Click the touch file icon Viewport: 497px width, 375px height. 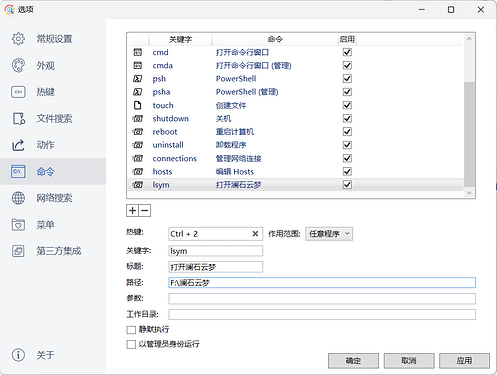(x=137, y=105)
